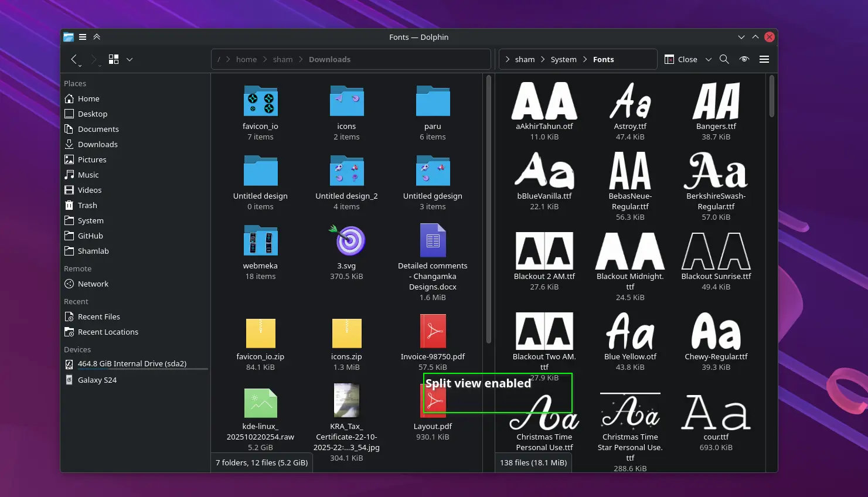The width and height of the screenshot is (868, 497).
Task: Open the dropdown arrow next to Close
Action: (x=709, y=59)
